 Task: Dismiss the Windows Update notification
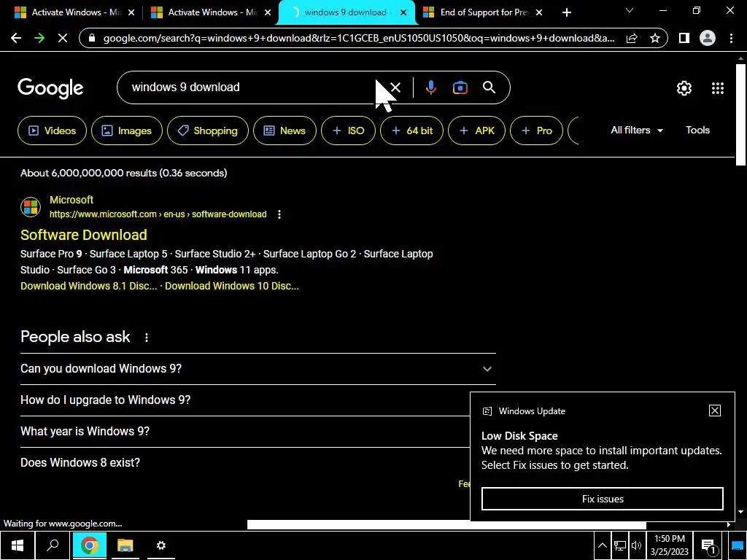pyautogui.click(x=715, y=411)
